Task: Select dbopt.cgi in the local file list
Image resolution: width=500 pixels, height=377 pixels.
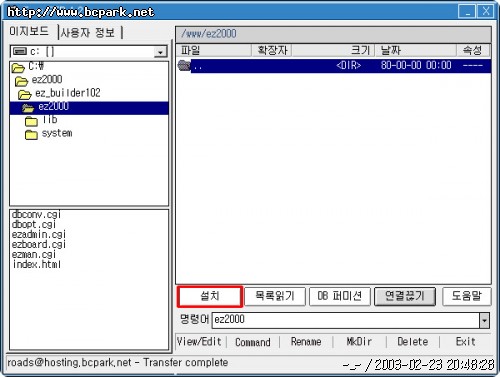Action: click(34, 224)
